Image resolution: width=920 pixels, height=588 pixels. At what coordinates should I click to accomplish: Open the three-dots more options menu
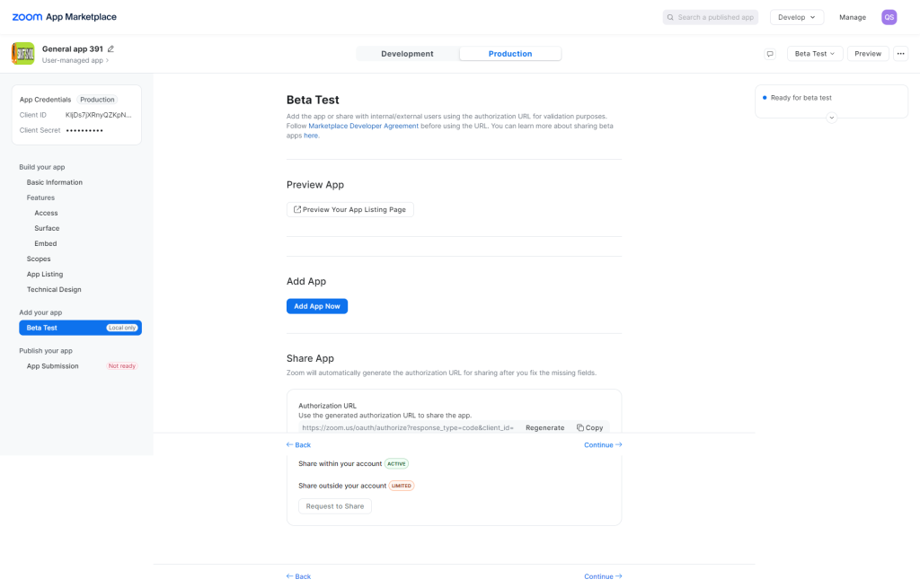click(900, 53)
